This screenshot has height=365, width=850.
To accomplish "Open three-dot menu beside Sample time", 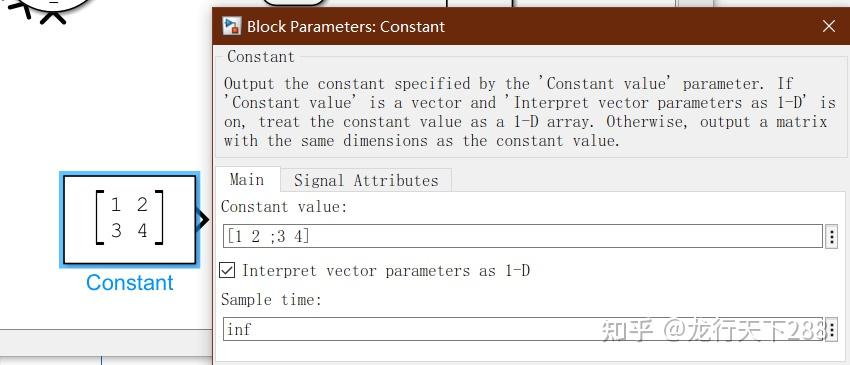I will (832, 329).
